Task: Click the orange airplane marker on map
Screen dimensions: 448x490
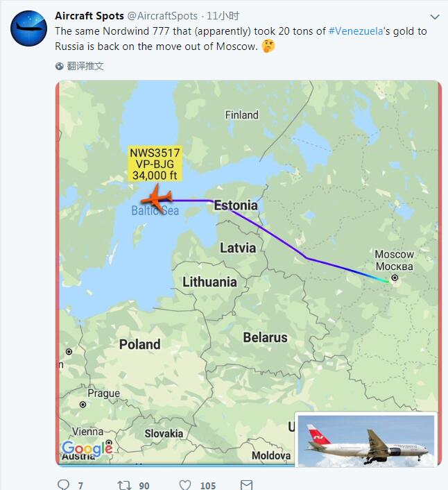Action: click(157, 200)
